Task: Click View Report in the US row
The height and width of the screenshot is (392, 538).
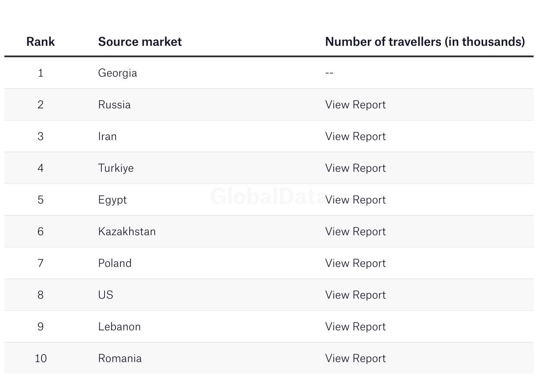Action: (x=355, y=295)
